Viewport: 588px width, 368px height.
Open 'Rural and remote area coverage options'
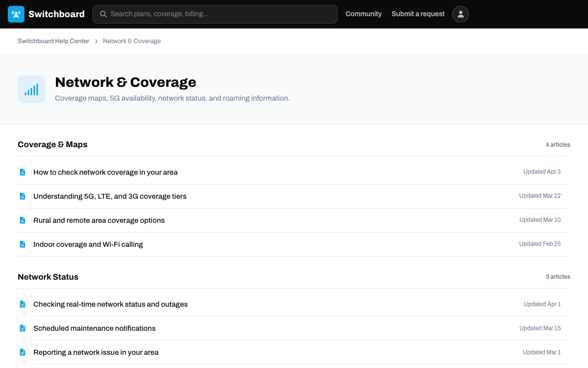click(99, 220)
